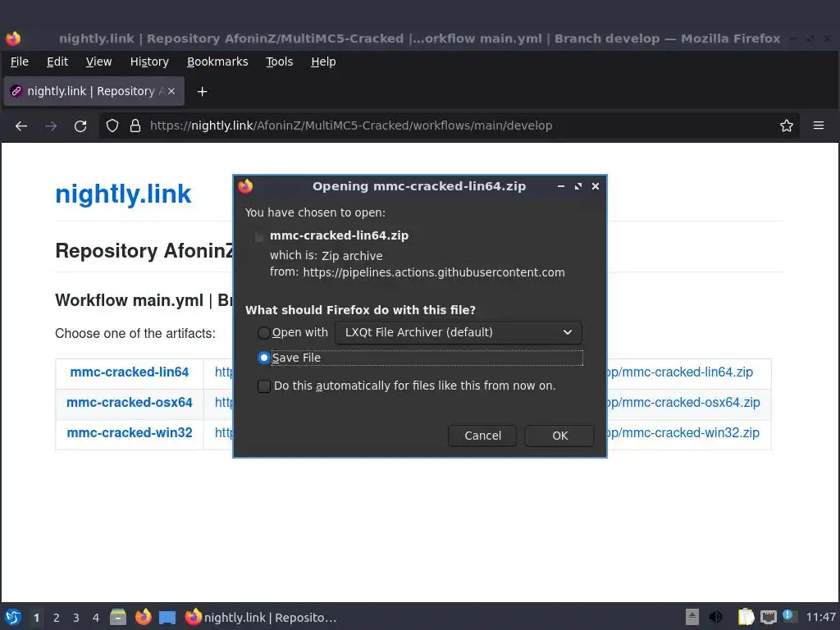Open the mmc-cracked-lin64 artifact link
This screenshot has width=840, height=630.
coord(129,372)
